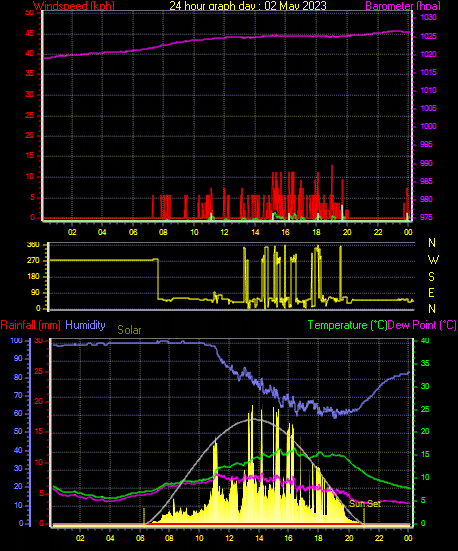Select the 90 humidity scale value
The width and height of the screenshot is (458, 551).
tap(18, 358)
